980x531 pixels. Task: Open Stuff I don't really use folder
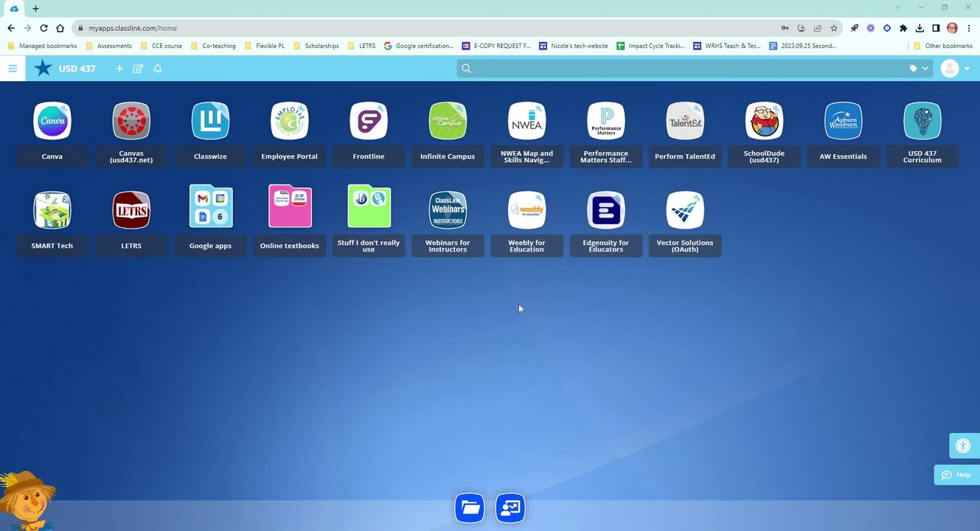click(x=369, y=206)
